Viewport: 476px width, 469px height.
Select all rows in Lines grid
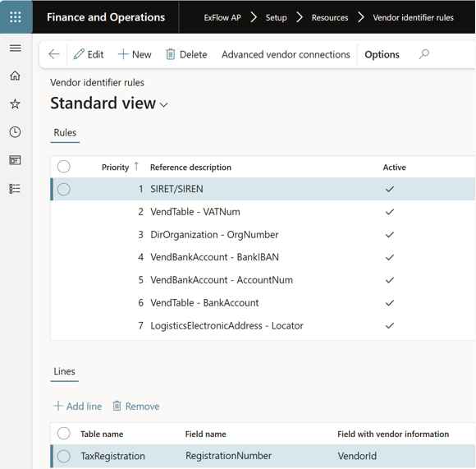point(64,433)
